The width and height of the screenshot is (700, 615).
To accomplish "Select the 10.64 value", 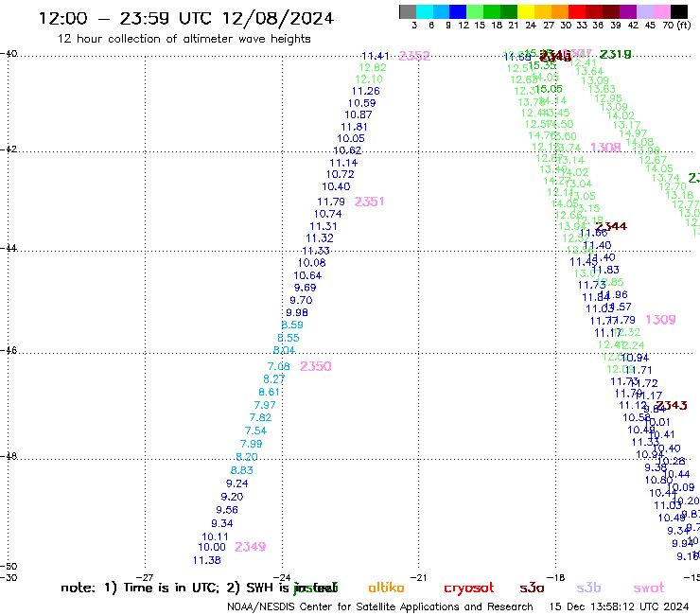I will point(307,275).
